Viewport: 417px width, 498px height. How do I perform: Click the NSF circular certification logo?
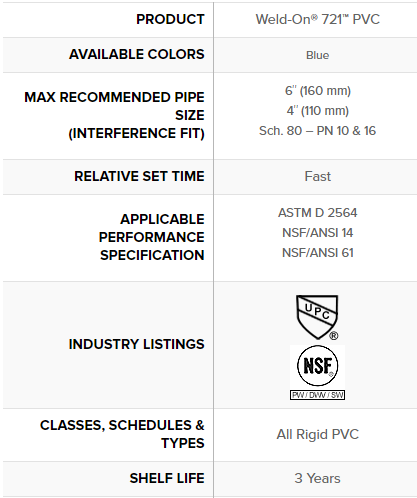pos(317,366)
